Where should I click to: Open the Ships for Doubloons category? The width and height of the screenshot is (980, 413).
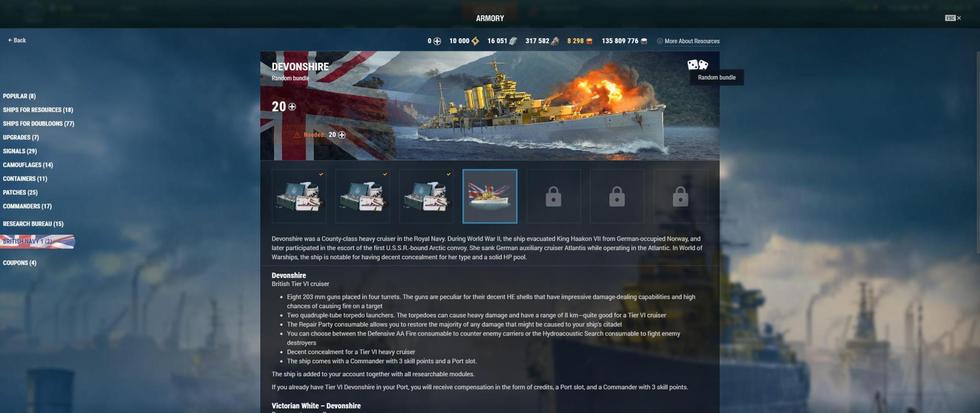[38, 123]
